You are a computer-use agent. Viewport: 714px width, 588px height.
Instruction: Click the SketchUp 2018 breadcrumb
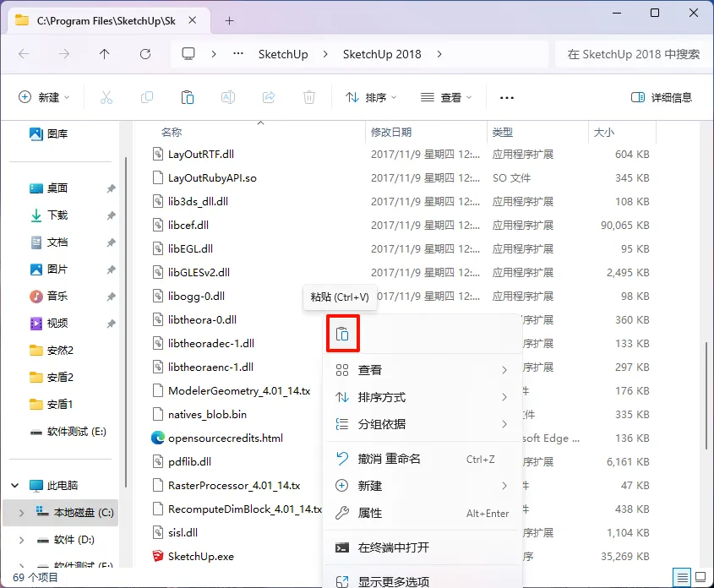tap(382, 54)
